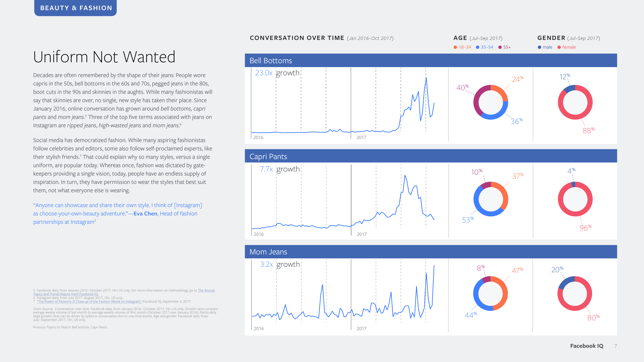Click the female gender legend dot

coord(559,47)
